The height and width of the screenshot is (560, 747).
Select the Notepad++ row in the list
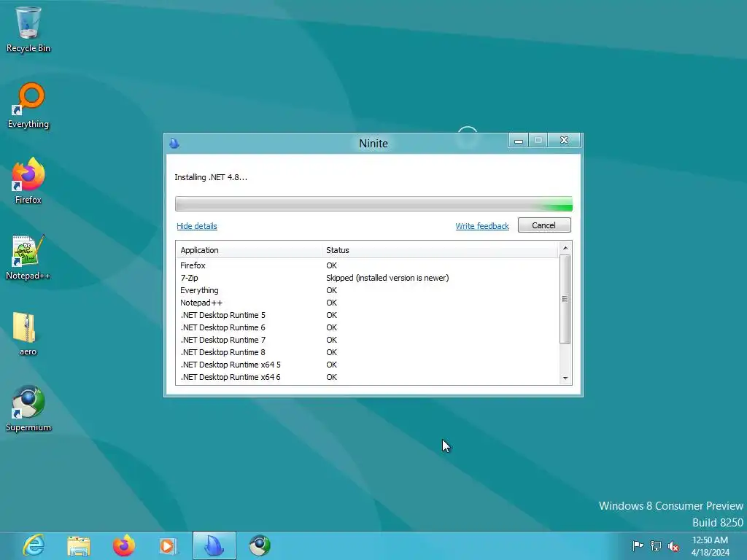[368, 303]
